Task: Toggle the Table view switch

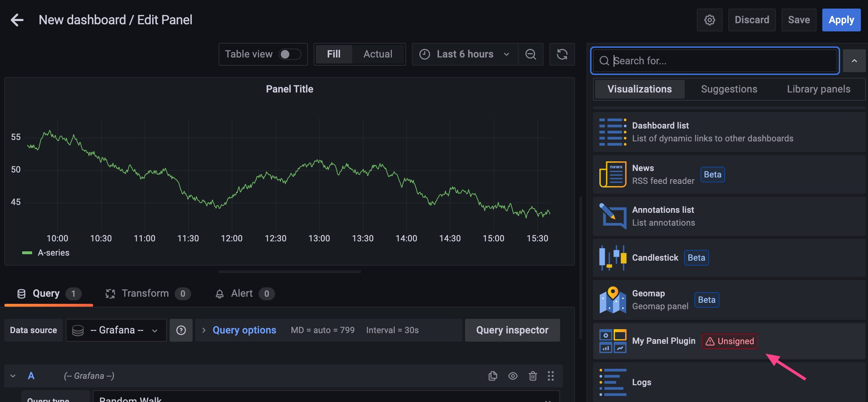Action: [x=290, y=54]
